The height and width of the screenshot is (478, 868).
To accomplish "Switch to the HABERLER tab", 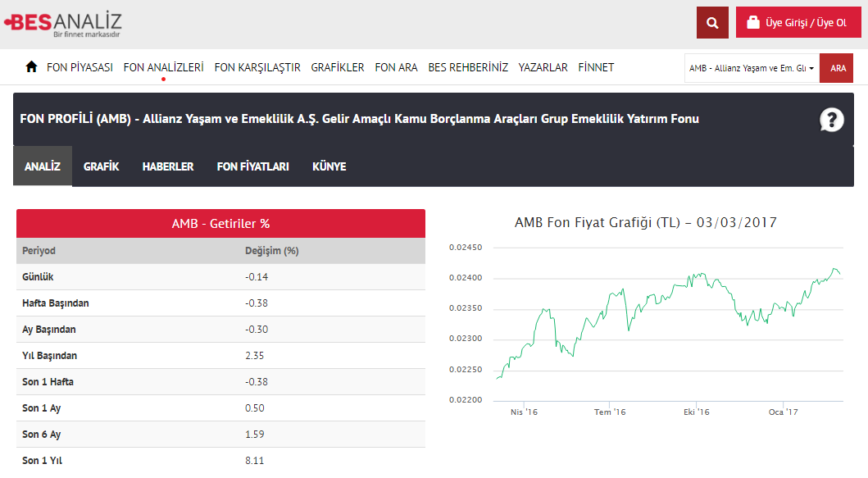I will pyautogui.click(x=168, y=166).
